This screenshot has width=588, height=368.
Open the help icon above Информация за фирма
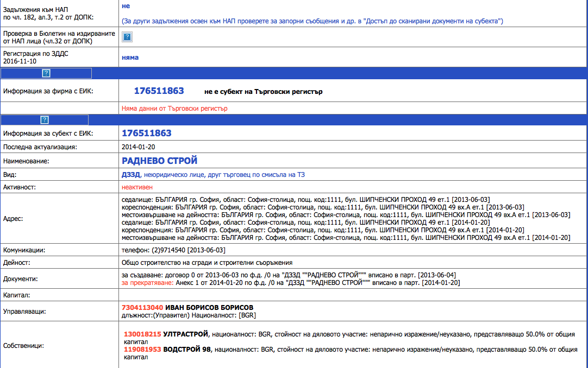point(46,73)
